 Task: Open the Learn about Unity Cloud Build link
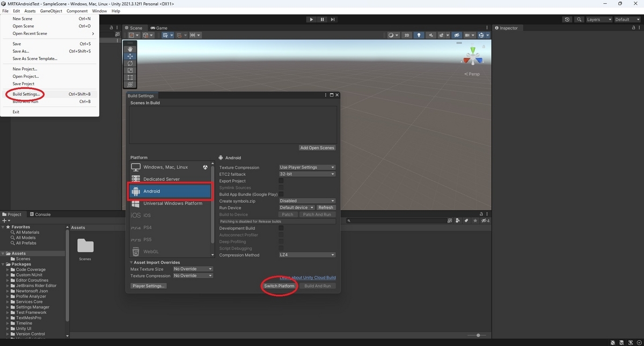306,277
